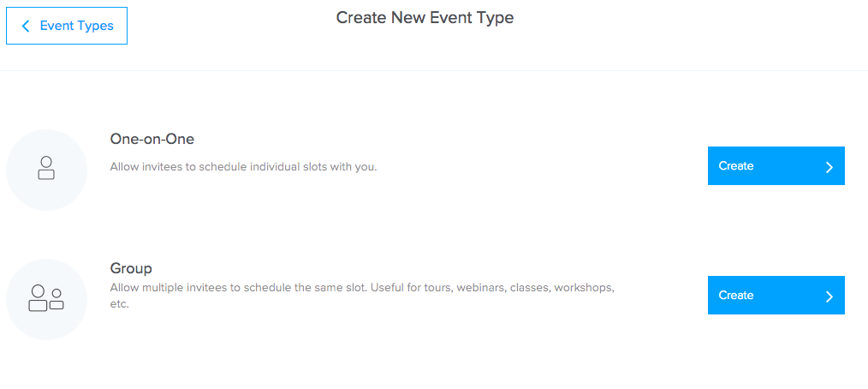The image size is (868, 389).
Task: Click the larger person figure in Group icon
Action: (x=38, y=298)
